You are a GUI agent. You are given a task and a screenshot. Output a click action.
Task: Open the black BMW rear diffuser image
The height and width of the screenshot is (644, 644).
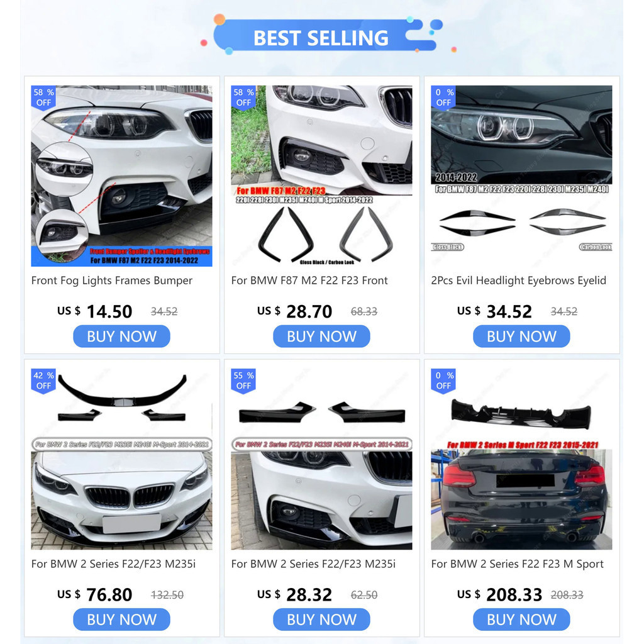point(521,459)
